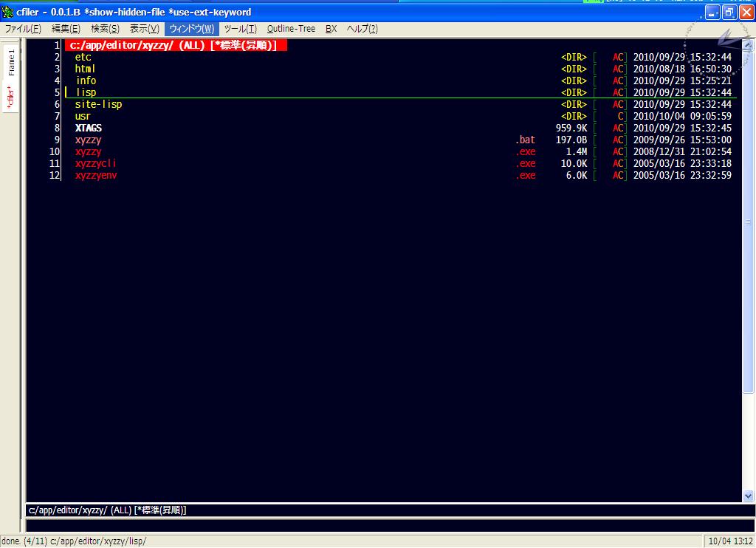The width and height of the screenshot is (756, 548).
Task: Open the ヘルプ(?) menu
Action: [362, 29]
